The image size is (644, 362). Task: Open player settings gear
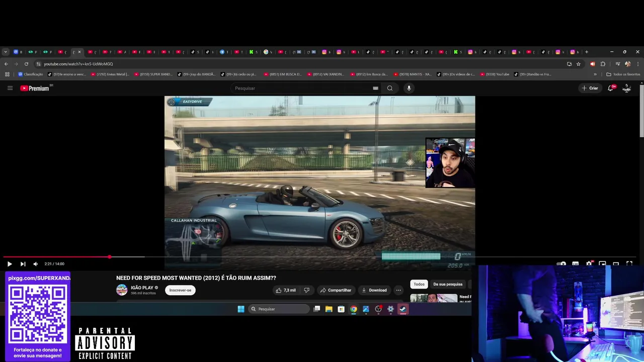point(589,263)
